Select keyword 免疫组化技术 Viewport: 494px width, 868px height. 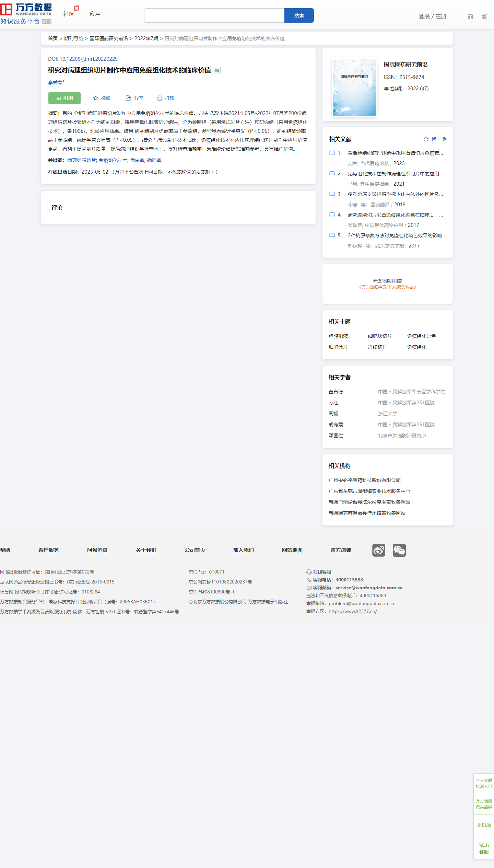tap(113, 160)
